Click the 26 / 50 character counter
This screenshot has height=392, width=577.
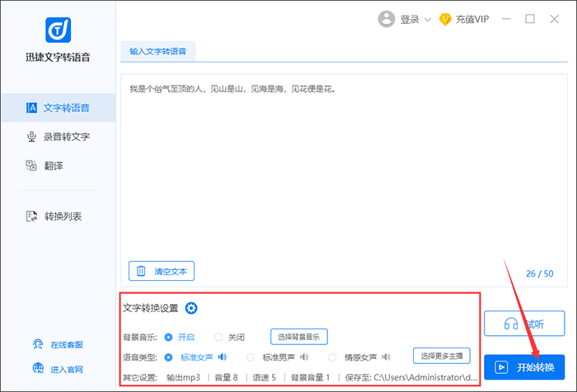(x=539, y=273)
